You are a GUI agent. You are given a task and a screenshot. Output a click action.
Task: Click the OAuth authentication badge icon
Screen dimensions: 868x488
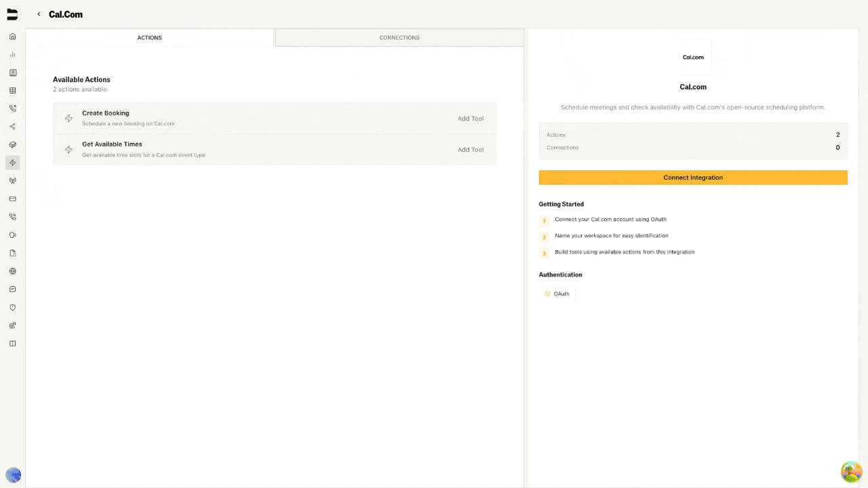tap(547, 293)
